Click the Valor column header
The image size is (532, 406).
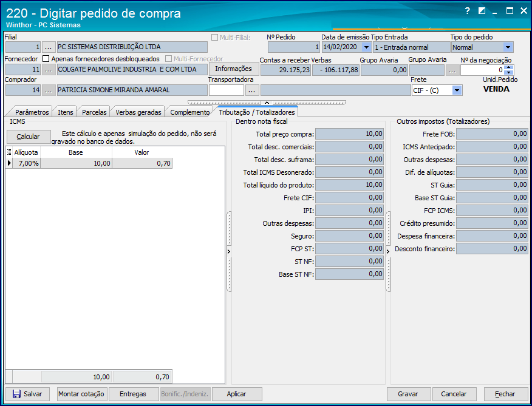[x=142, y=152]
